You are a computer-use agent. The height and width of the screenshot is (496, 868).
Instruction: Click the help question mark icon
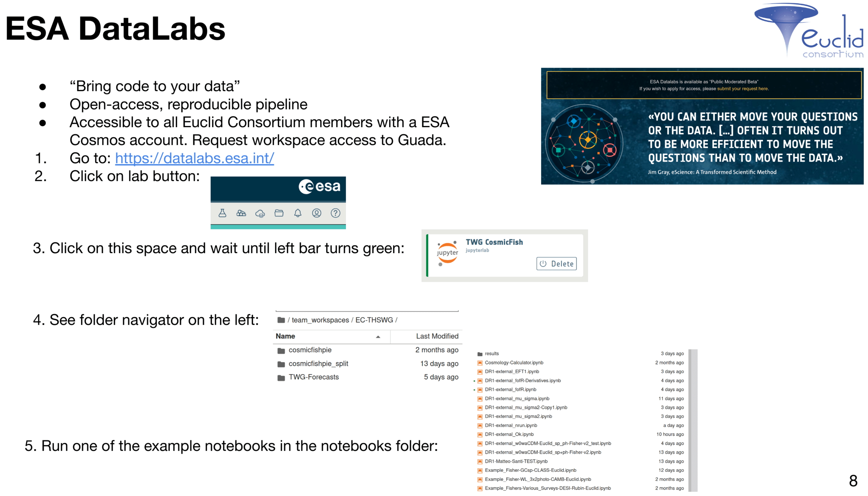(x=335, y=213)
